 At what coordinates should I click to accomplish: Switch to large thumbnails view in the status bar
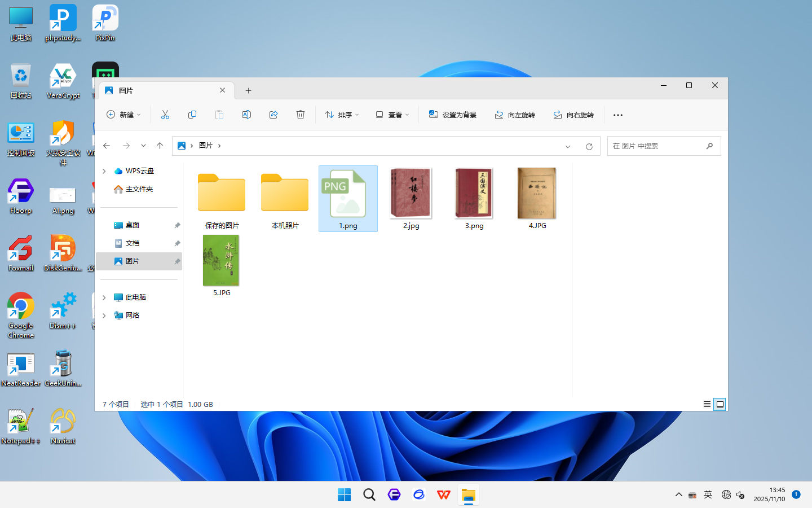point(720,404)
